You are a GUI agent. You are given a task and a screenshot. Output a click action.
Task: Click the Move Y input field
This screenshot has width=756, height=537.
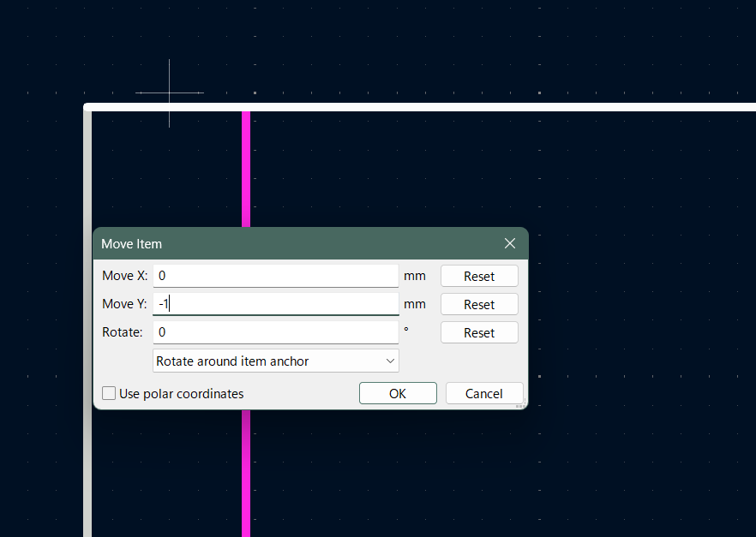pyautogui.click(x=275, y=304)
